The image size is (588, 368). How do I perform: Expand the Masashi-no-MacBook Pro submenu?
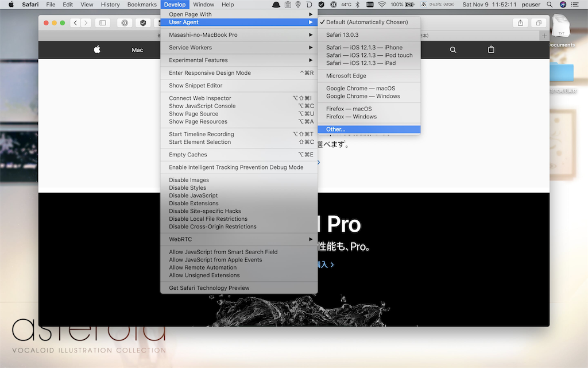(x=239, y=35)
